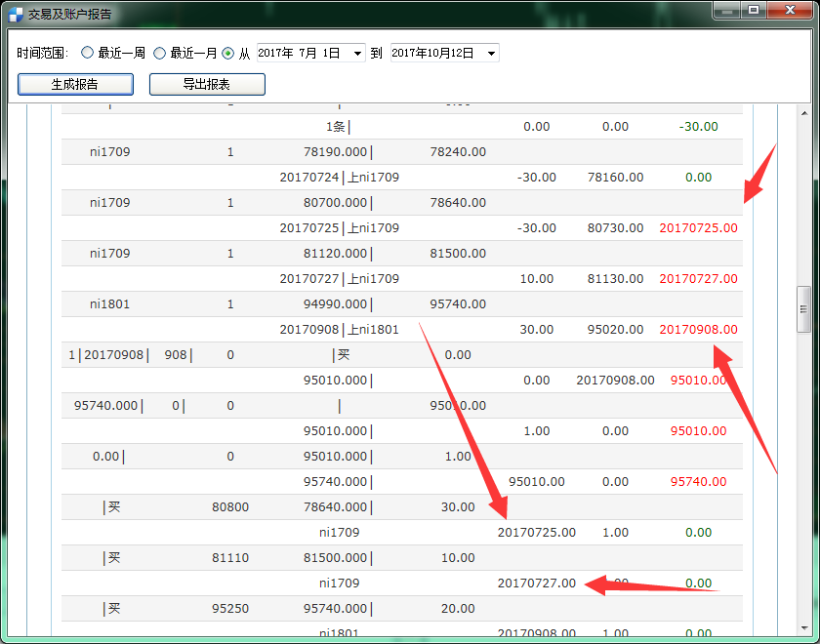Click the scrollbar up arrow
Screen dimensions: 820x644
pos(803,111)
